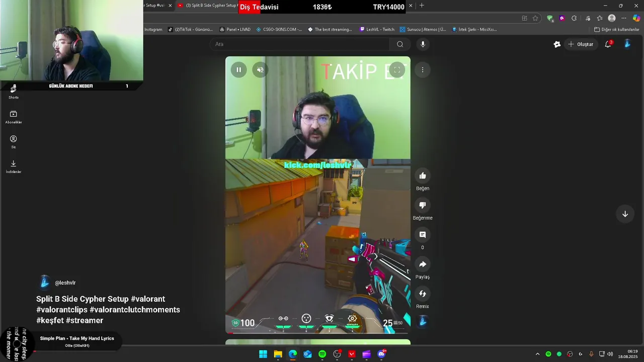Viewport: 644px width, 362px height.
Task: Click the #keşfet hashtag
Action: [x=50, y=320]
